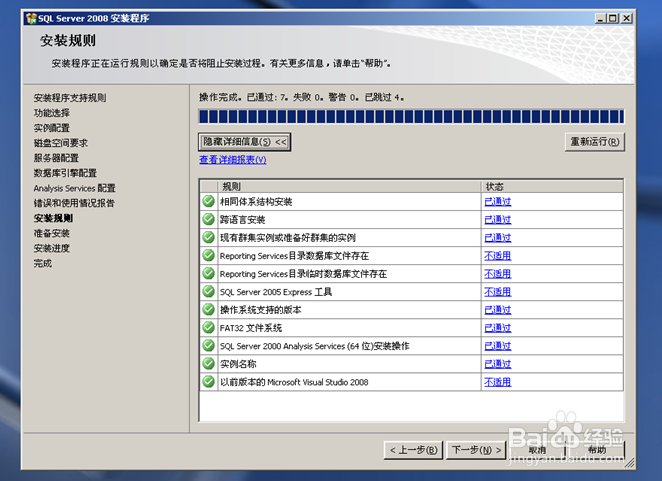The width and height of the screenshot is (662, 481).
Task: Click the SQL Server 2008 setup title bar icon
Action: (x=31, y=18)
